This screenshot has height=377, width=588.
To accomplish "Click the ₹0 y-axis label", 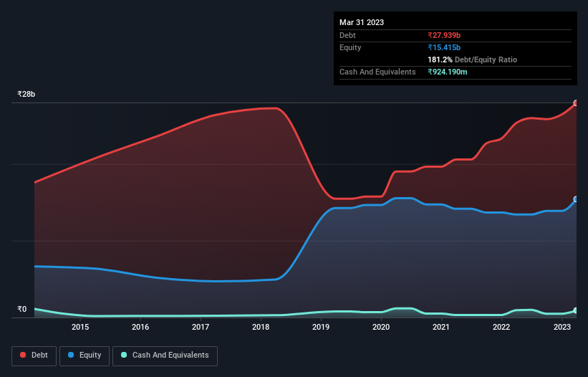I will tap(22, 309).
